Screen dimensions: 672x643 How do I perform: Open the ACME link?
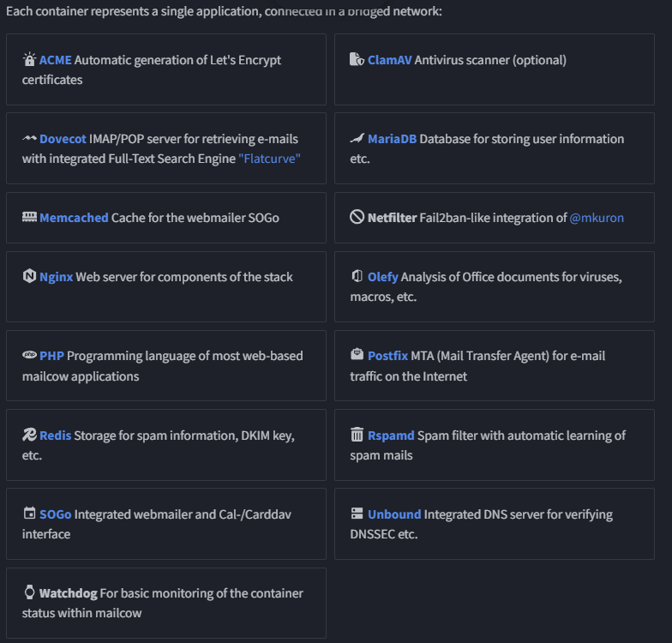[x=55, y=60]
